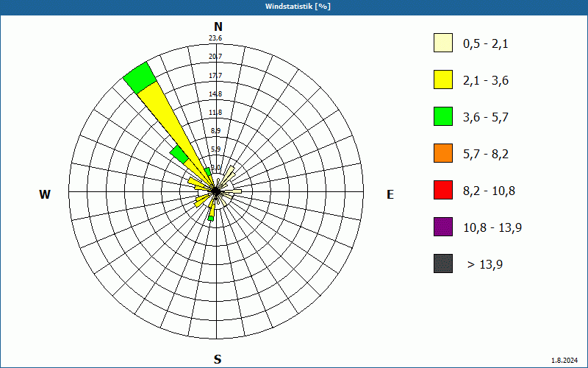Click the 8,9 ring scale value
The height and width of the screenshot is (368, 588).
[x=215, y=131]
